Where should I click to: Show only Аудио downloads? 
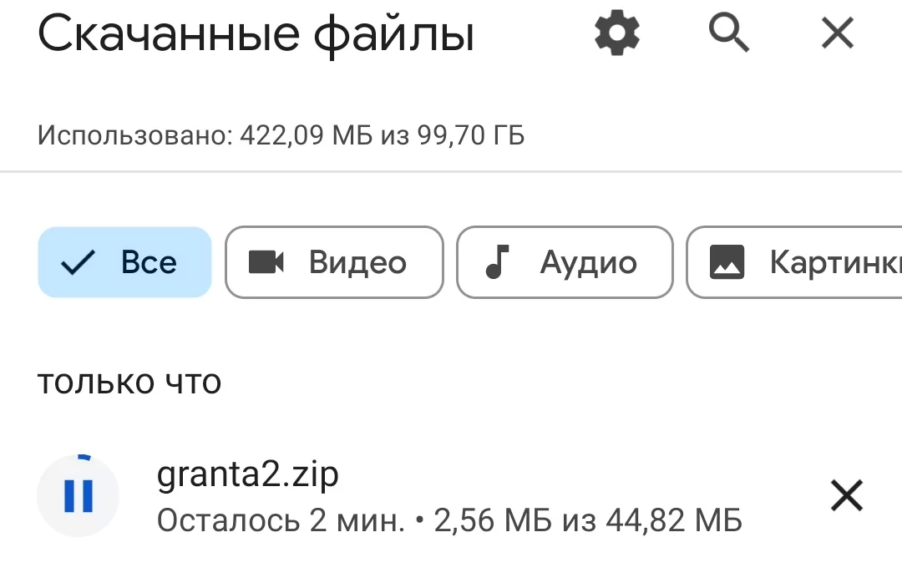[588, 262]
